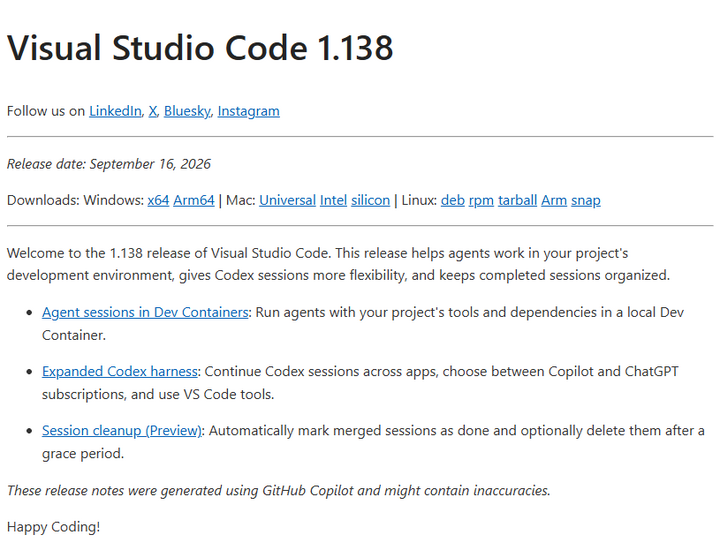Download the Linux rpm package
The height and width of the screenshot is (550, 720).
[x=481, y=200]
